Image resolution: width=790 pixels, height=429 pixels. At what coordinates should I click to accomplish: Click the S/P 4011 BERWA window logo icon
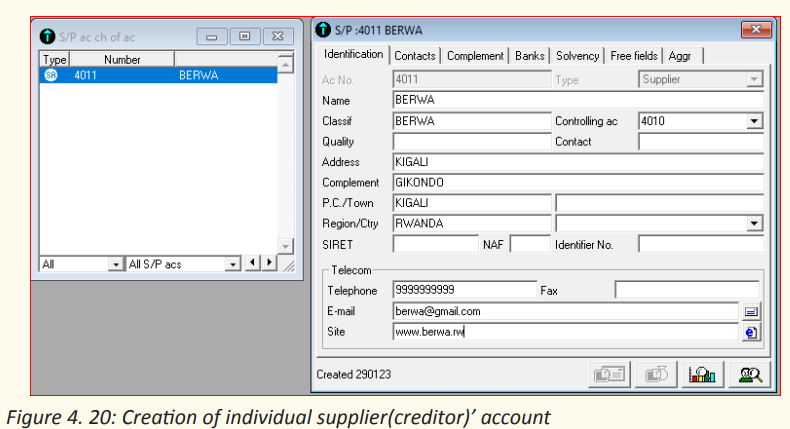pyautogui.click(x=322, y=30)
